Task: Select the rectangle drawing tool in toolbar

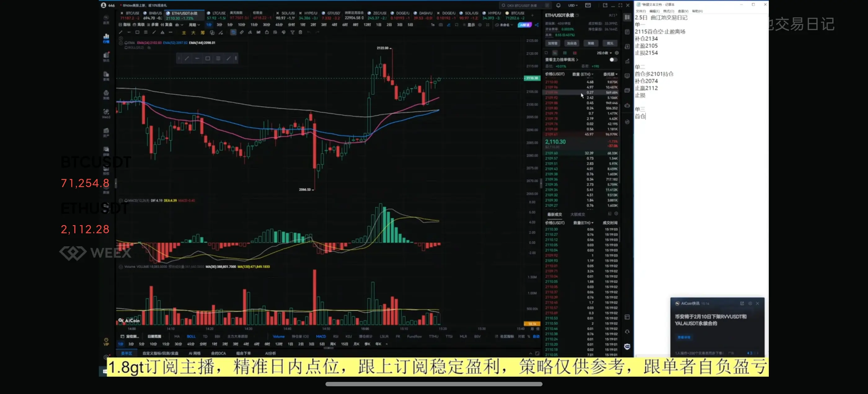Action: (137, 32)
